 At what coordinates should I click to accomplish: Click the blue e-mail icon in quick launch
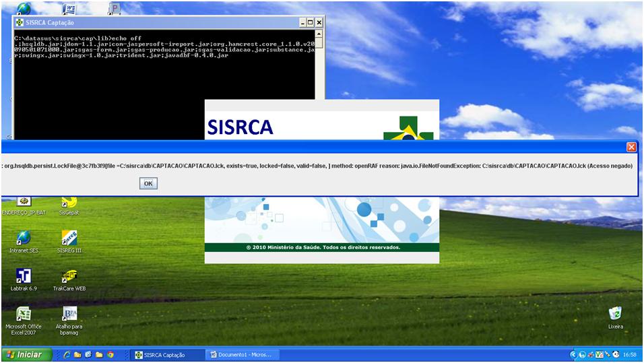pos(88,355)
